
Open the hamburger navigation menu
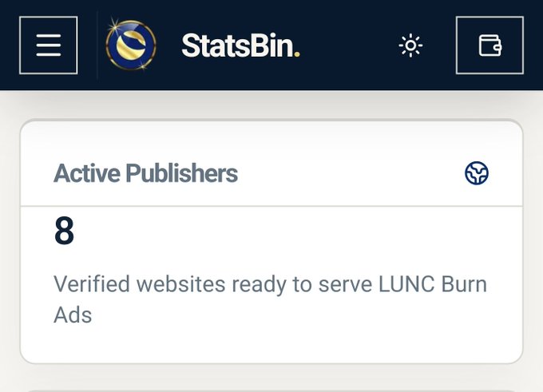pyautogui.click(x=48, y=45)
